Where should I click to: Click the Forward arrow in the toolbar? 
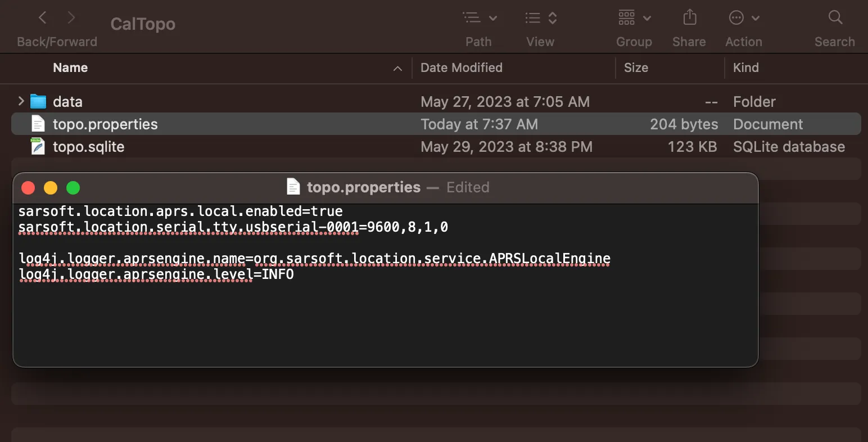click(x=71, y=18)
